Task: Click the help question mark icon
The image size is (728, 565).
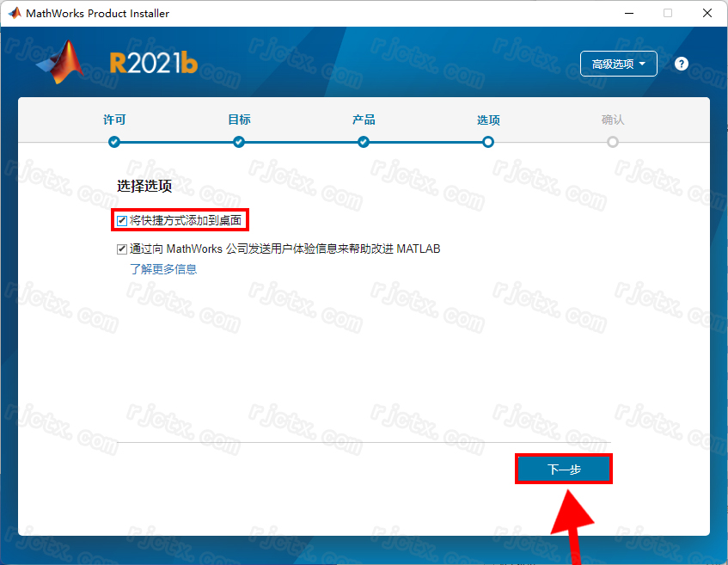Action: (682, 64)
